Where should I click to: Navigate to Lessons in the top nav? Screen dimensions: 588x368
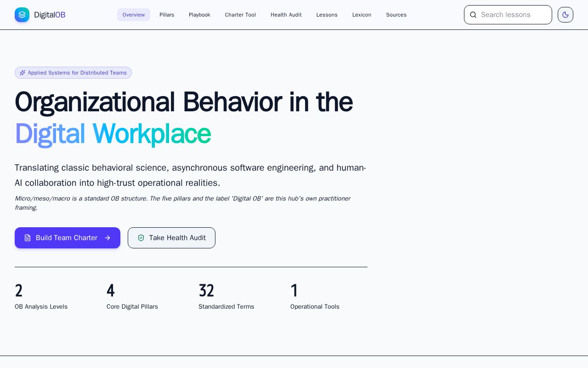pos(327,15)
